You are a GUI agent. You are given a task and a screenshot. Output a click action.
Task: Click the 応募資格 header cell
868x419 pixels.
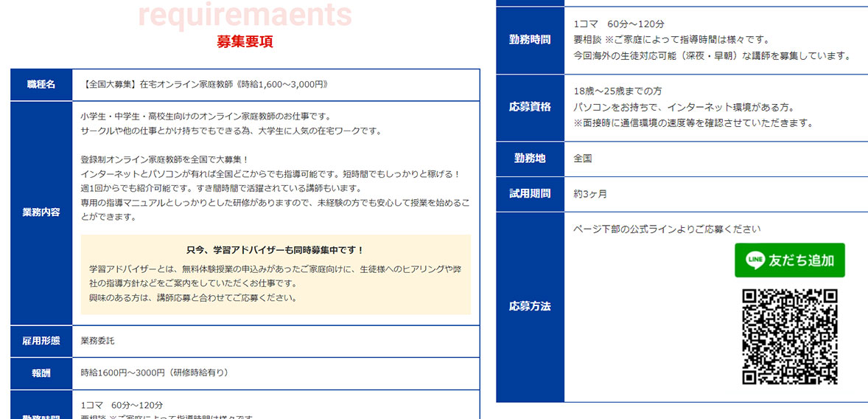pyautogui.click(x=530, y=108)
